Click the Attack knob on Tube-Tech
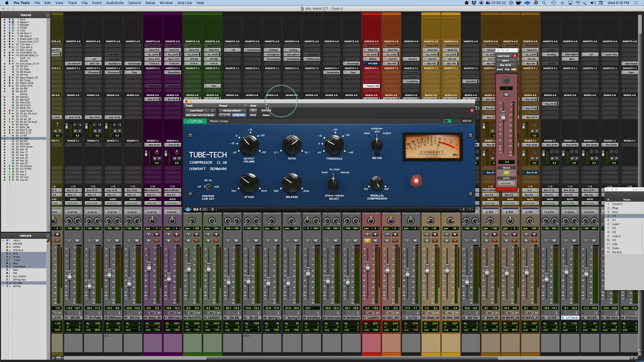This screenshot has width=644, height=362. tap(249, 183)
